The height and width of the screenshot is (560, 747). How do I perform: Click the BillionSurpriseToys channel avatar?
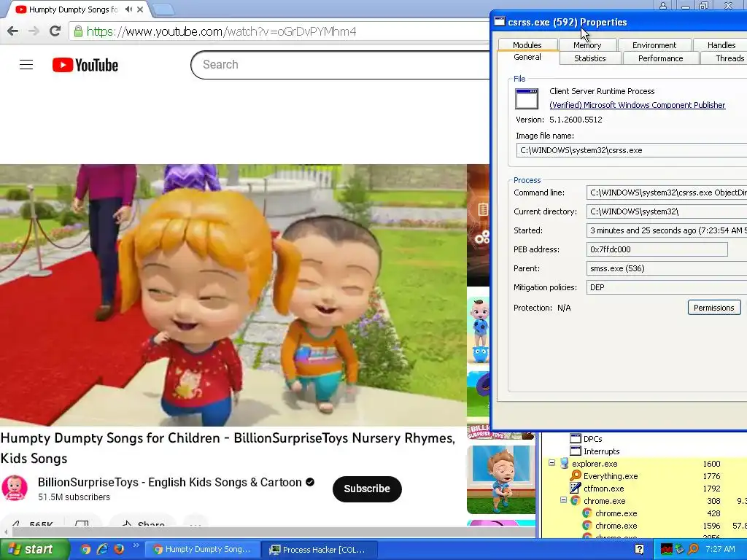(15, 488)
